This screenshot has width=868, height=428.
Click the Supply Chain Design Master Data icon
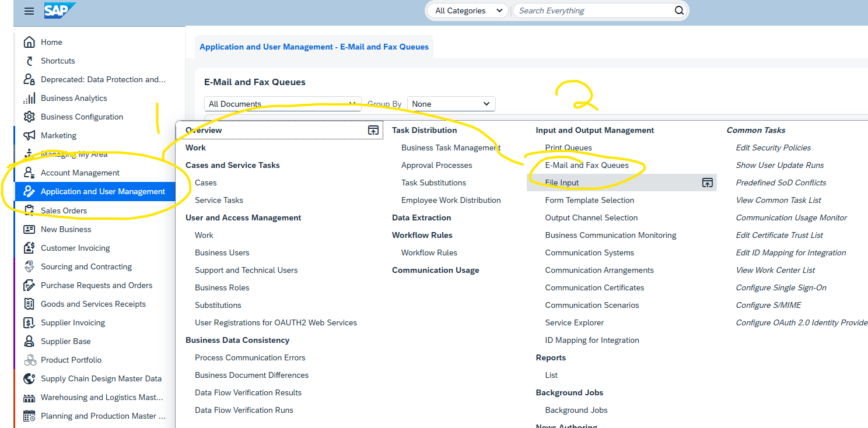[x=29, y=378]
